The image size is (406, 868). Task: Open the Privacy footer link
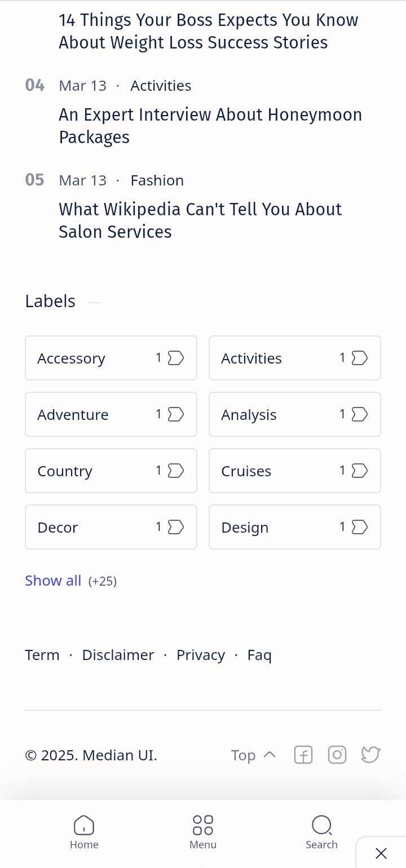[x=201, y=655]
